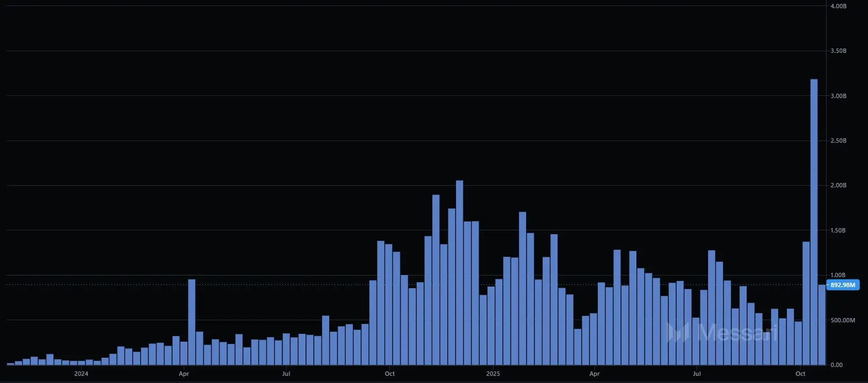The image size is (868, 383).
Task: Click the 3.00B y-axis label
Action: tap(838, 96)
